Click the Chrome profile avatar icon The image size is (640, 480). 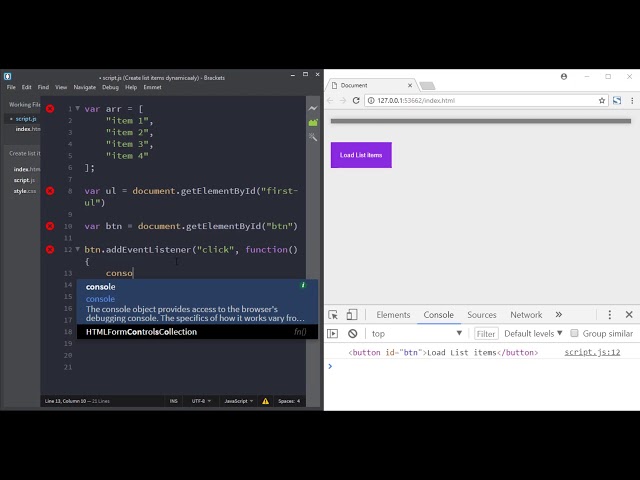(x=564, y=76)
